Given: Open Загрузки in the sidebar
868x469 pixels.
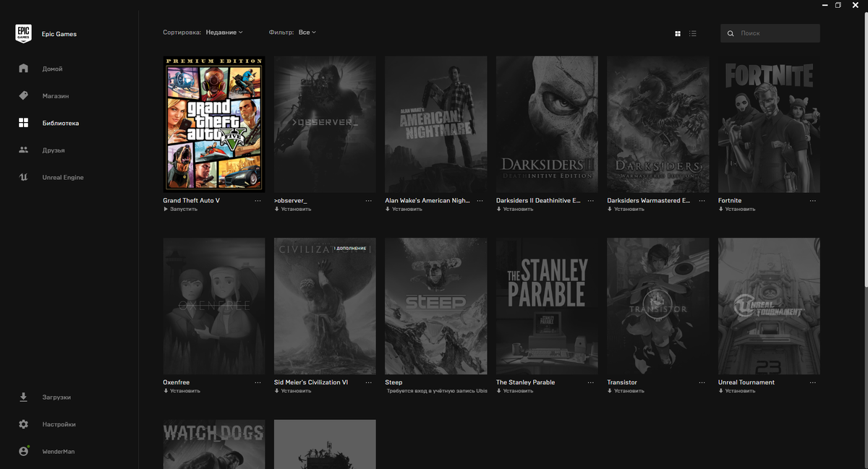Looking at the screenshot, I should pos(56,397).
